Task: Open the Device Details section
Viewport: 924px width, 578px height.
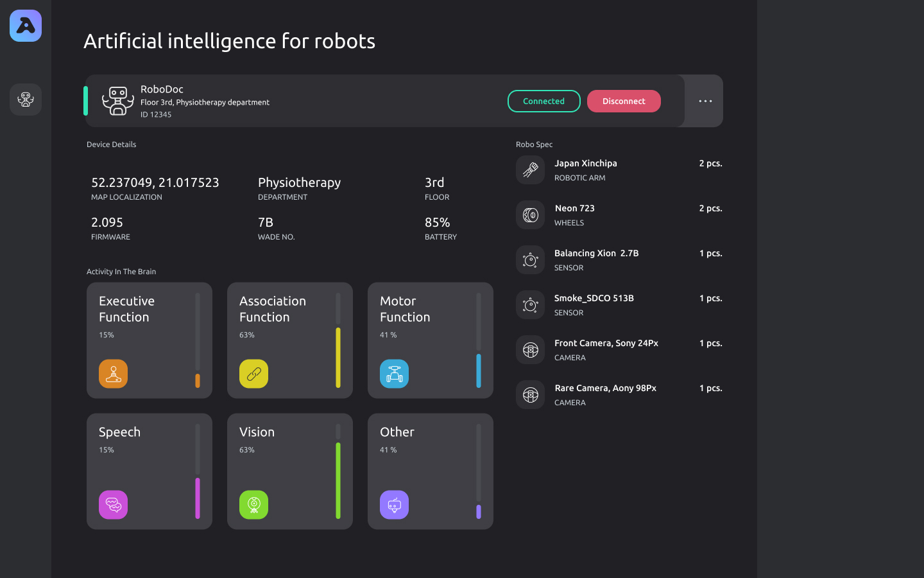Action: click(x=111, y=144)
